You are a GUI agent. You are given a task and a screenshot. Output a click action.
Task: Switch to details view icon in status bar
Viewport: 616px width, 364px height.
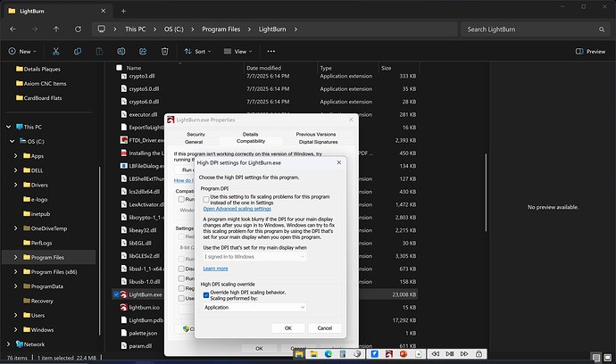coord(596,358)
